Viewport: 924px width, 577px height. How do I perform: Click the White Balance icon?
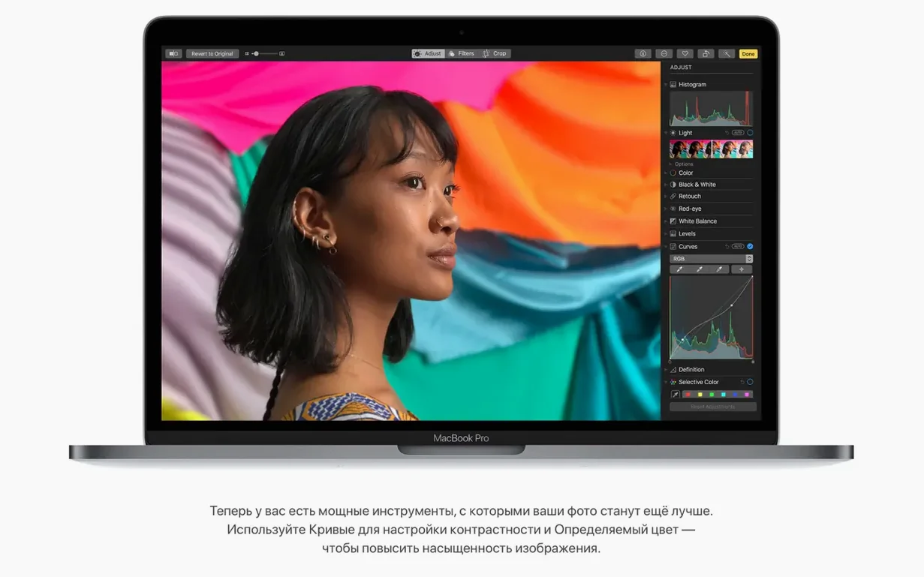pyautogui.click(x=673, y=221)
